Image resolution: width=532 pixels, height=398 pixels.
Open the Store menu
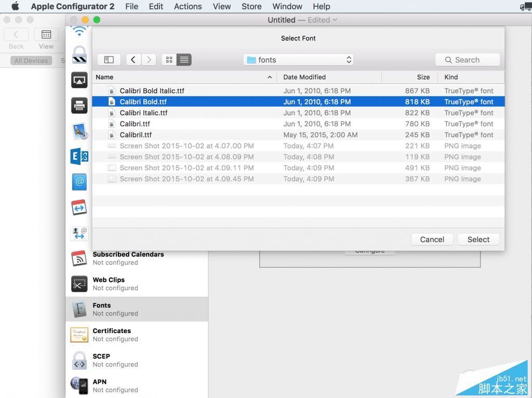pos(252,6)
